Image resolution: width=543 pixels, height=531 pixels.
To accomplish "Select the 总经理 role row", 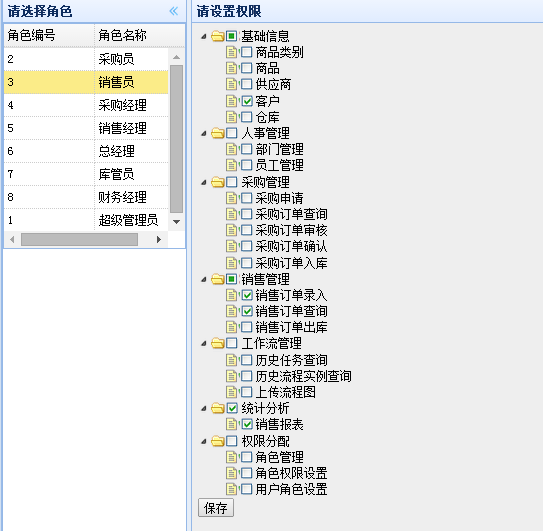I will (86, 151).
